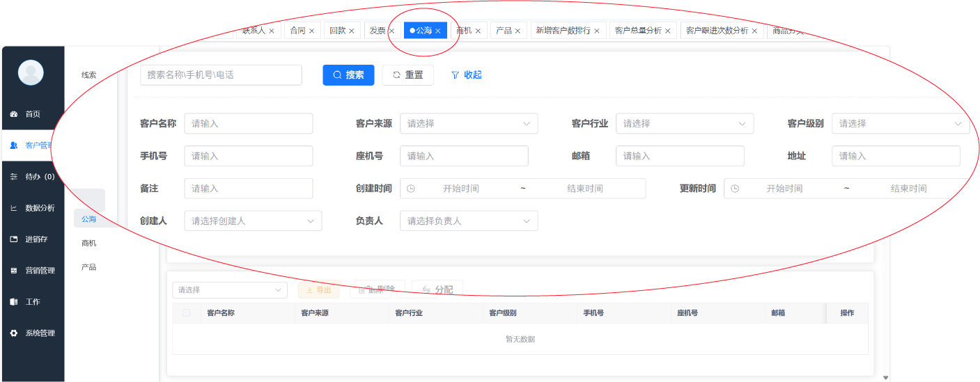
Task: Open 营销管理 in the sidebar
Action: (39, 271)
